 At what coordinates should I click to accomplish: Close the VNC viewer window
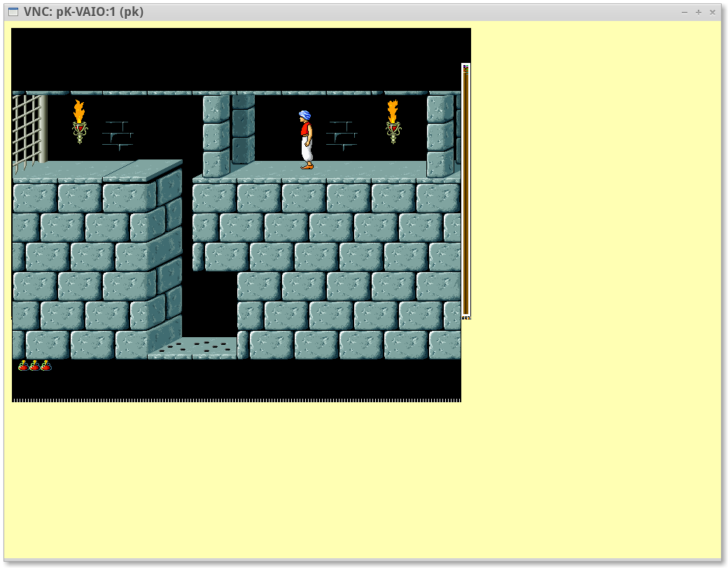713,13
